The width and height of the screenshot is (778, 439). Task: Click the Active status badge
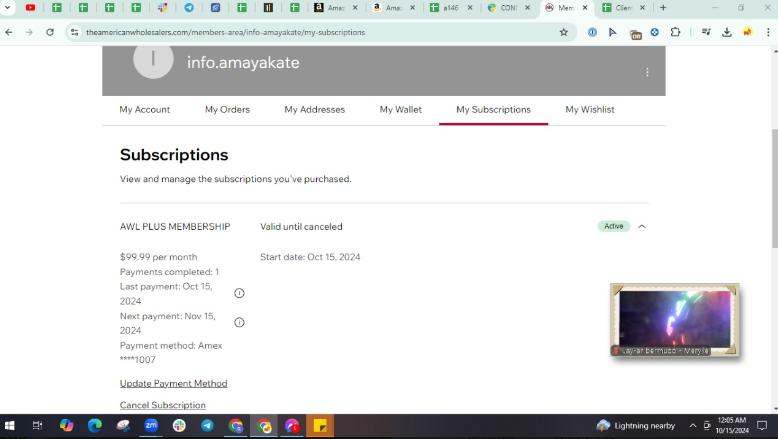coord(614,226)
